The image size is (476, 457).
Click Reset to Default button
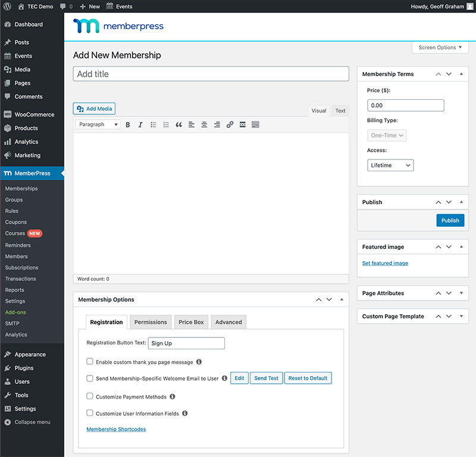tap(308, 378)
